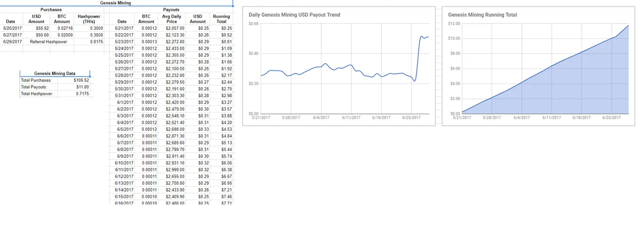Select the 0.02716 BTC amount cell
This screenshot has width=644, height=241.
tap(62, 28)
